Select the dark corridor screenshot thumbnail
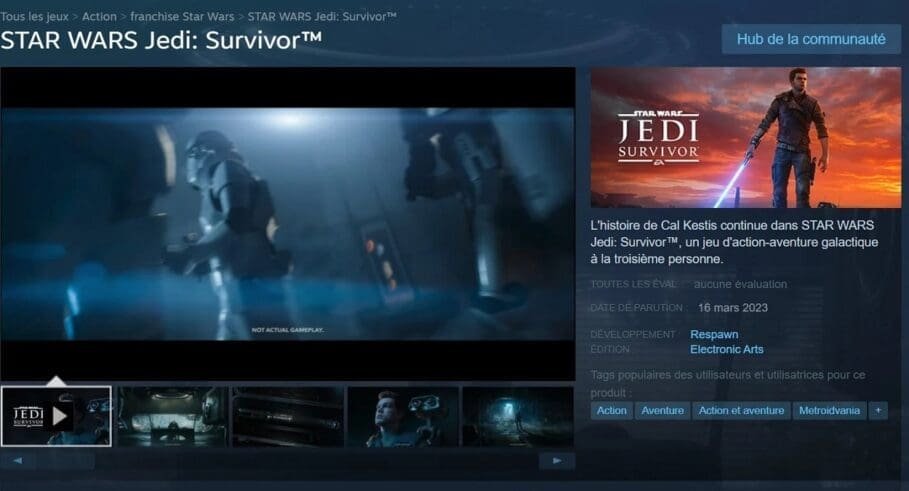Viewport: 909px width, 491px height. [518, 416]
